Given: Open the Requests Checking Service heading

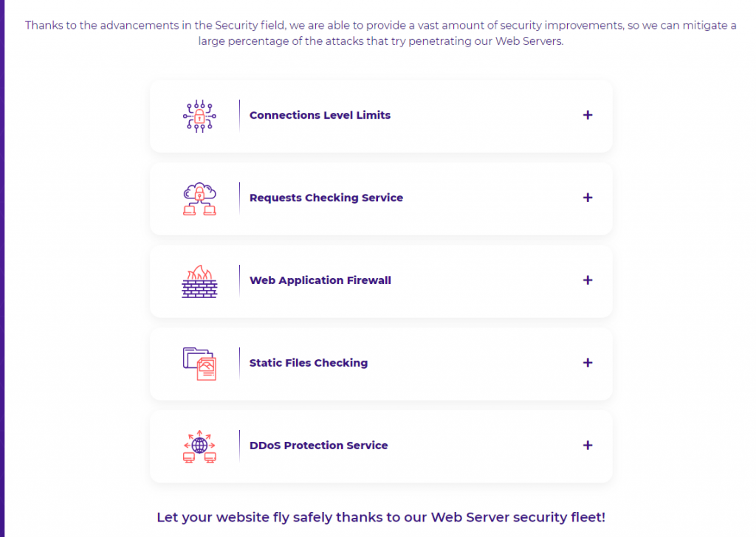Looking at the screenshot, I should 326,198.
